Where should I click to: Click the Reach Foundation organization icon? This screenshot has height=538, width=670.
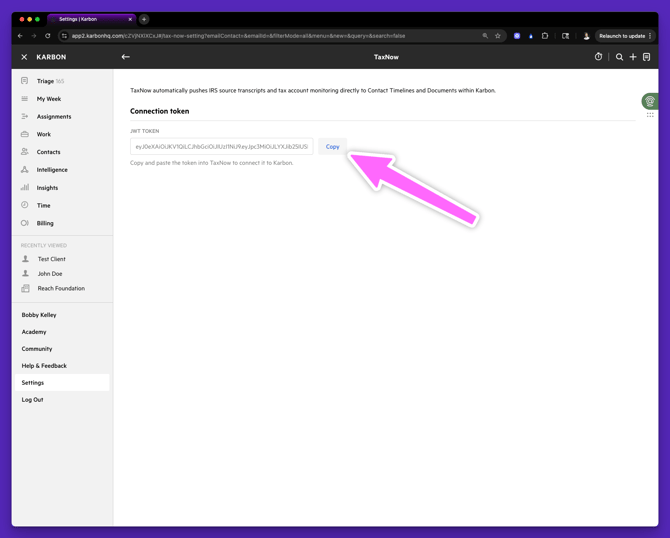[26, 288]
